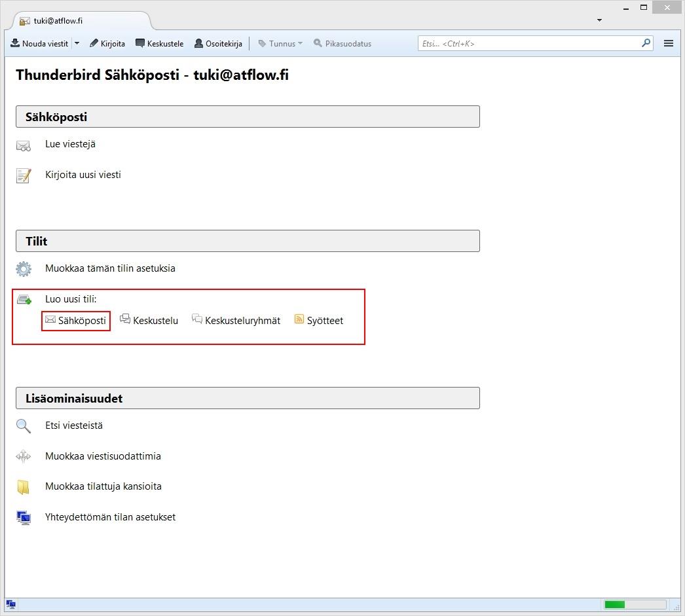Screen dimensions: 685x616
Task: Click the Kirjoita pencil icon
Action: 94,43
